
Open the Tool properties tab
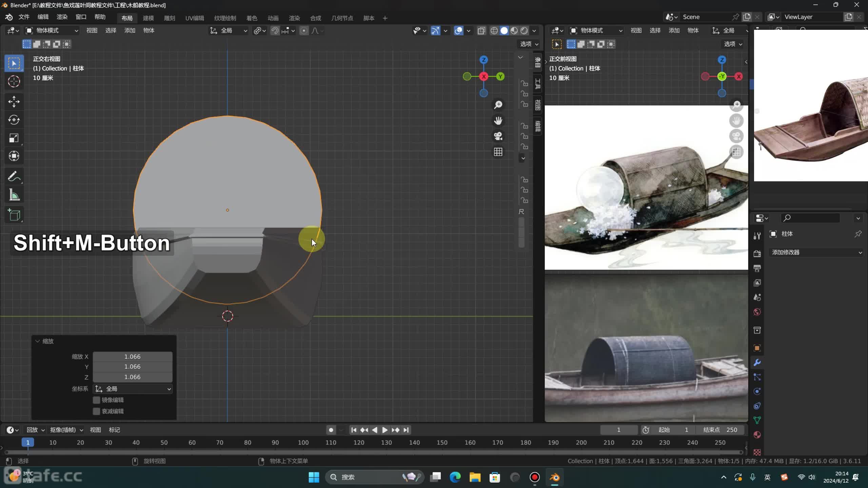coord(757,236)
